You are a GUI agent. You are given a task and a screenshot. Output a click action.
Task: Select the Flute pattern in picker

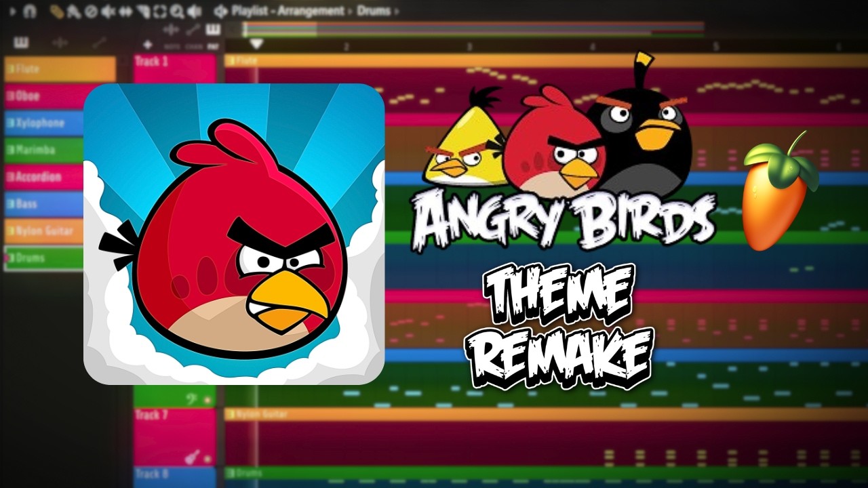point(60,69)
